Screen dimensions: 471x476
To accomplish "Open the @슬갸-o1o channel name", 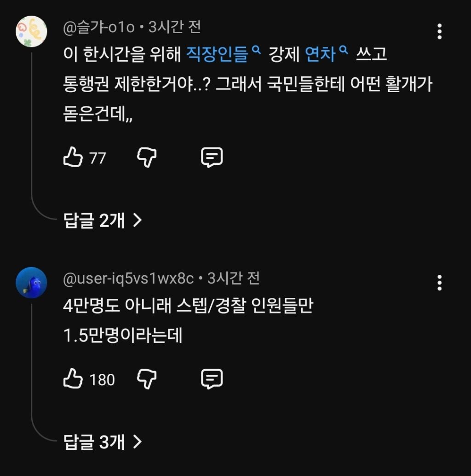I will pos(99,28).
